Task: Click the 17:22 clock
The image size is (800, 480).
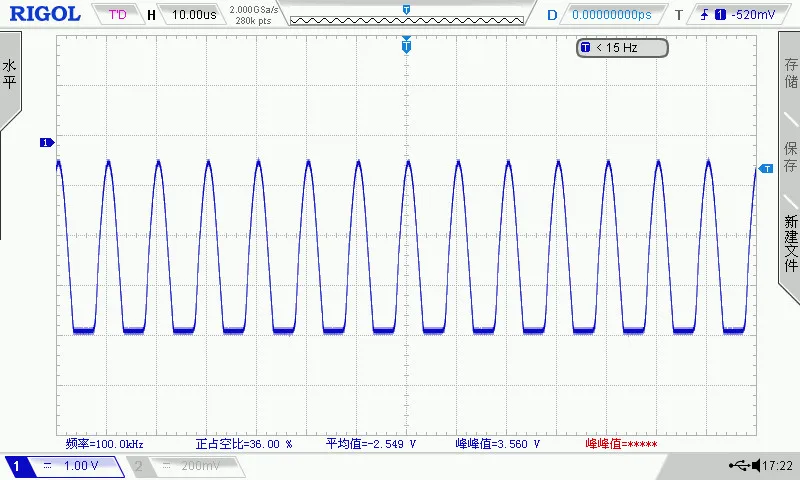Action: coord(777,465)
